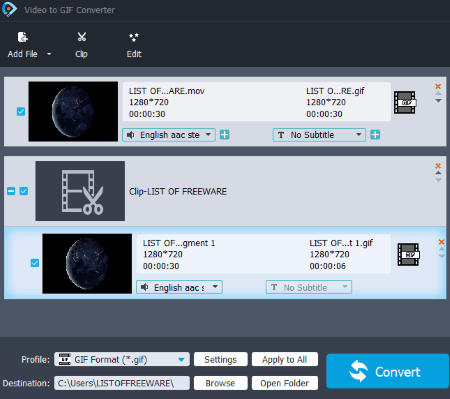Image resolution: width=450 pixels, height=399 pixels.
Task: Click output filename LIST O...RE.gif
Action: 335,91
